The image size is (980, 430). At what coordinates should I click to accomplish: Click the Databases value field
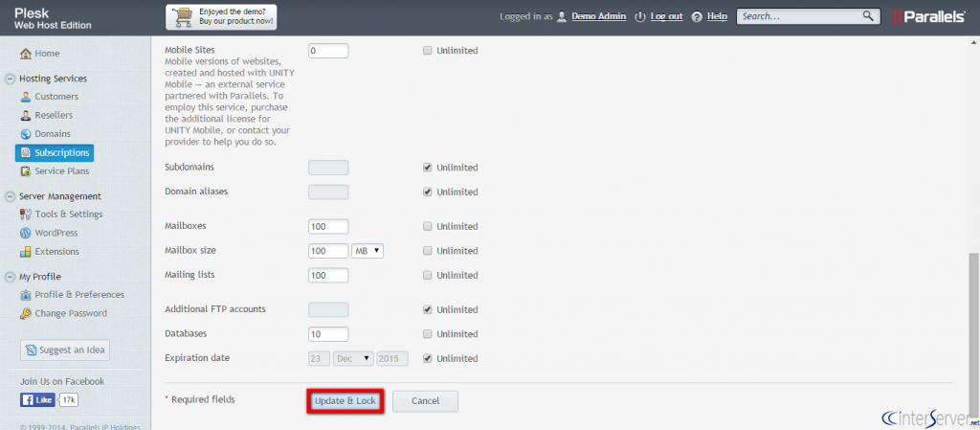pos(328,333)
